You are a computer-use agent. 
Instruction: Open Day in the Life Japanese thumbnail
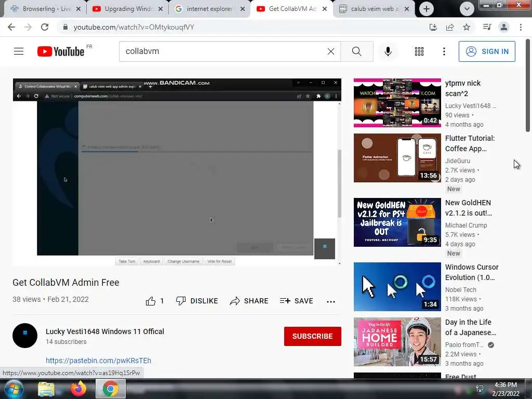click(x=397, y=342)
